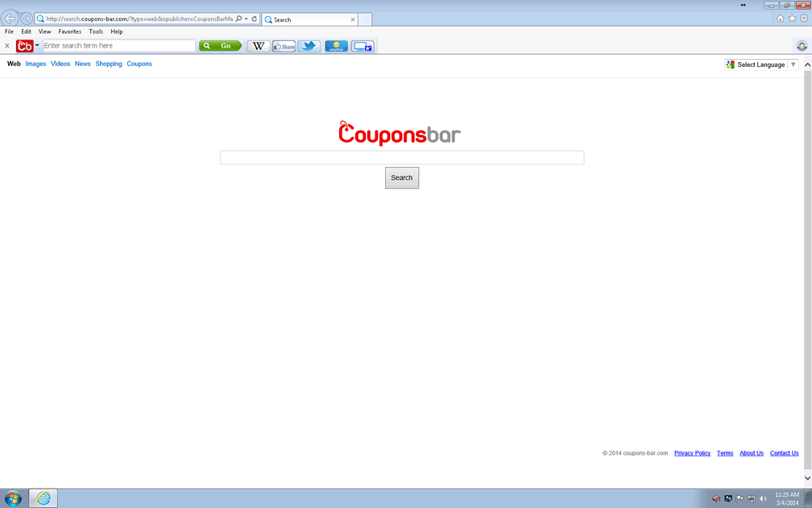Open the weather toolbar icon
Screen dimensions: 812x508
click(x=336, y=46)
